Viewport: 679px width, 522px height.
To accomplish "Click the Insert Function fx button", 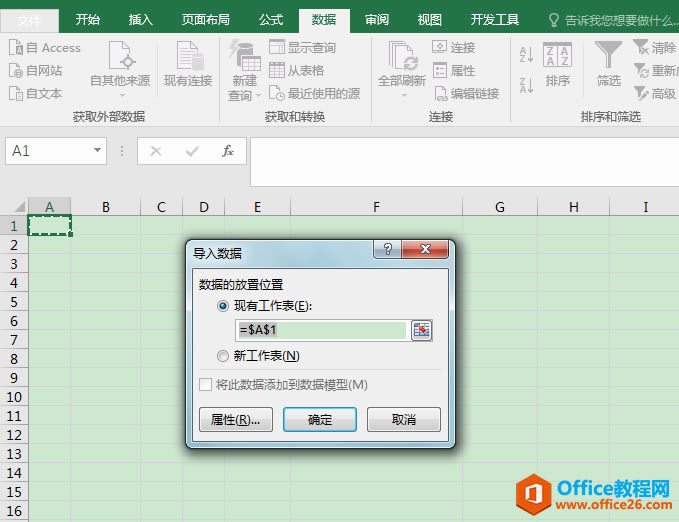I will (228, 151).
